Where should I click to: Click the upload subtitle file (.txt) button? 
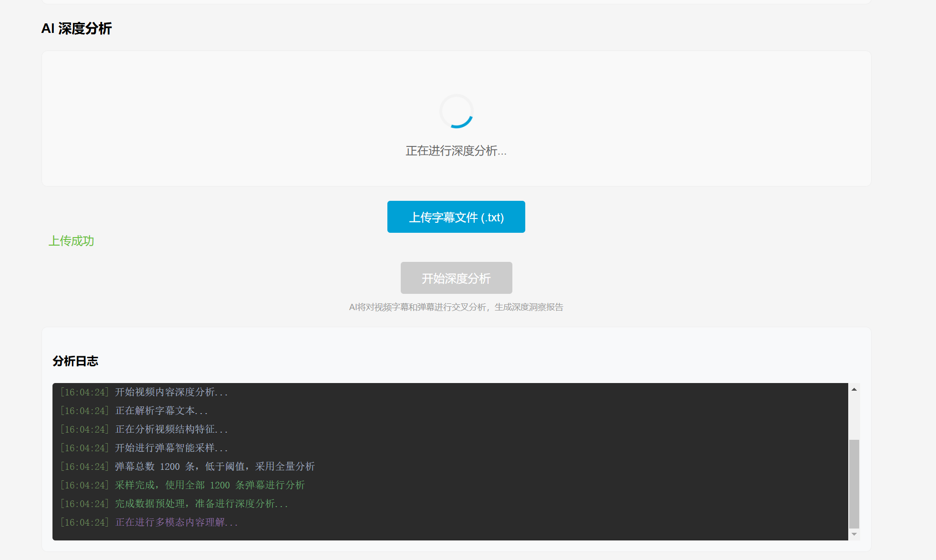[x=456, y=217]
